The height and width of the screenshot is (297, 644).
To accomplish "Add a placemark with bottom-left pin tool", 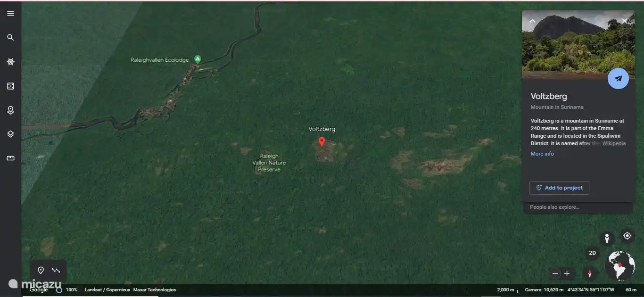I will [41, 270].
